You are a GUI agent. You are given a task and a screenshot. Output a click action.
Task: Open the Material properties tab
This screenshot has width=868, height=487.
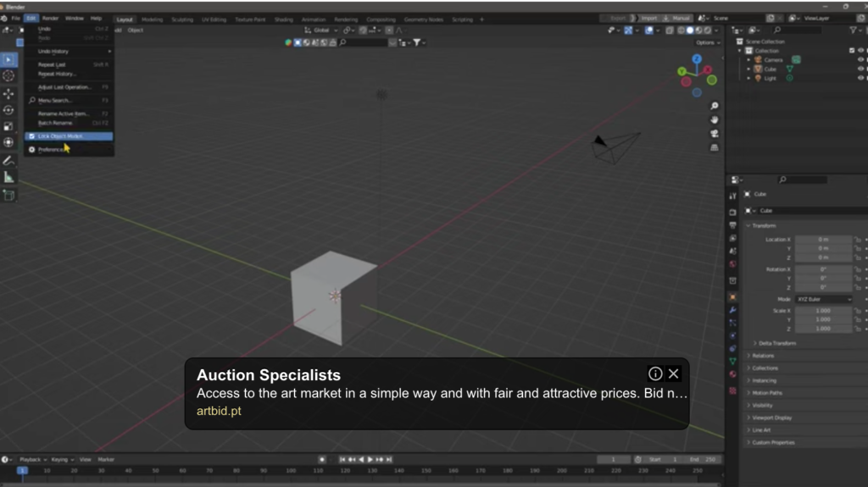tap(733, 374)
